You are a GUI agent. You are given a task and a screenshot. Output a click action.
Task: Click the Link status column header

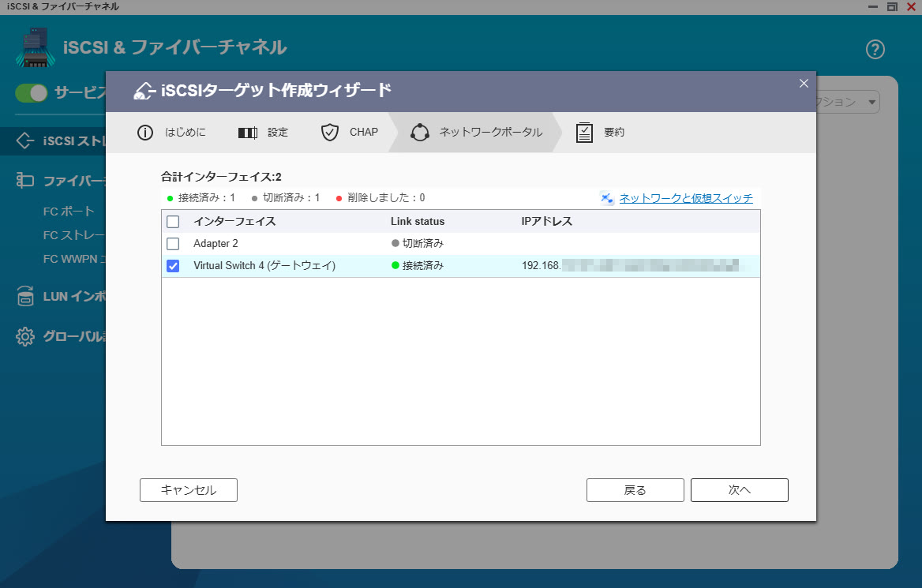[x=418, y=222]
